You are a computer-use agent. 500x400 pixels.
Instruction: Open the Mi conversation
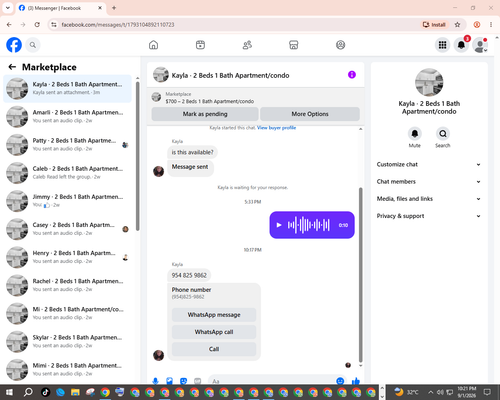67,313
